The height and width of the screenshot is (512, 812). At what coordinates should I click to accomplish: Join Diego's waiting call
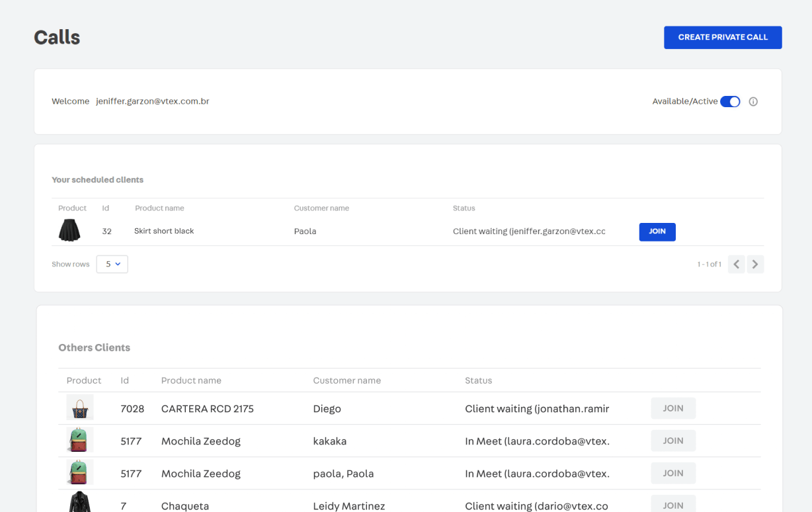(x=672, y=408)
